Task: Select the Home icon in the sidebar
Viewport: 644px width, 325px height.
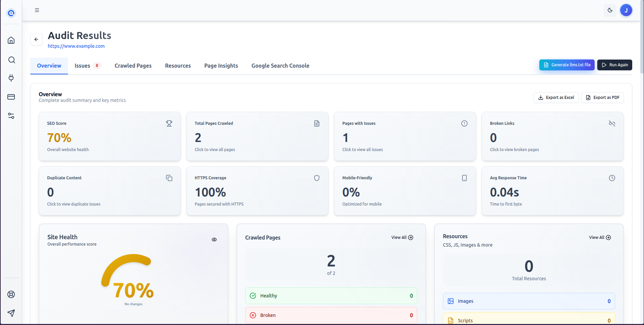Action: 11,40
